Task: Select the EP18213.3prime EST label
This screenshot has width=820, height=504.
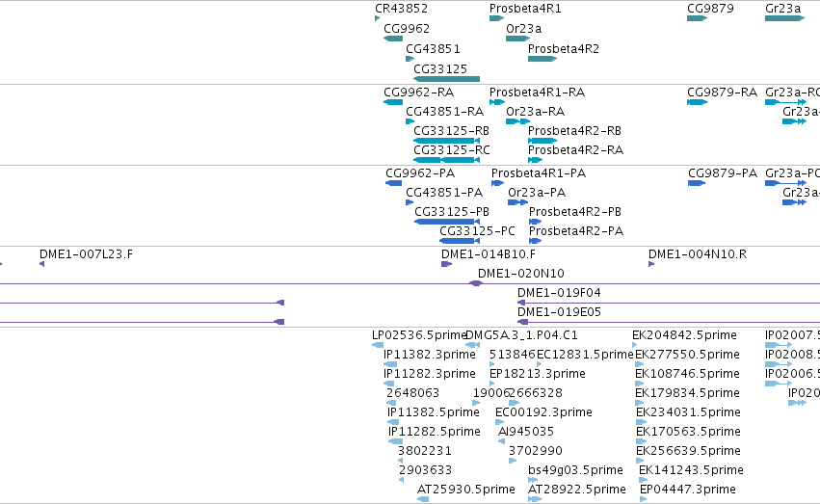Action: click(537, 374)
